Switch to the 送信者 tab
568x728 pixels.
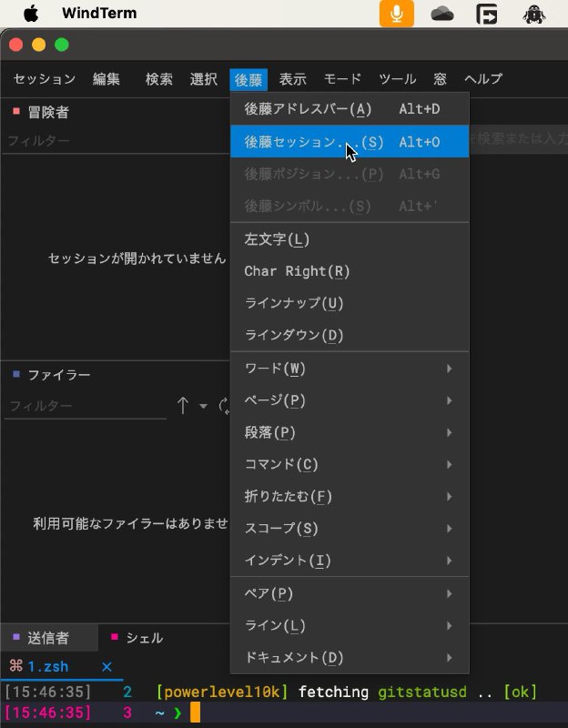click(x=49, y=639)
